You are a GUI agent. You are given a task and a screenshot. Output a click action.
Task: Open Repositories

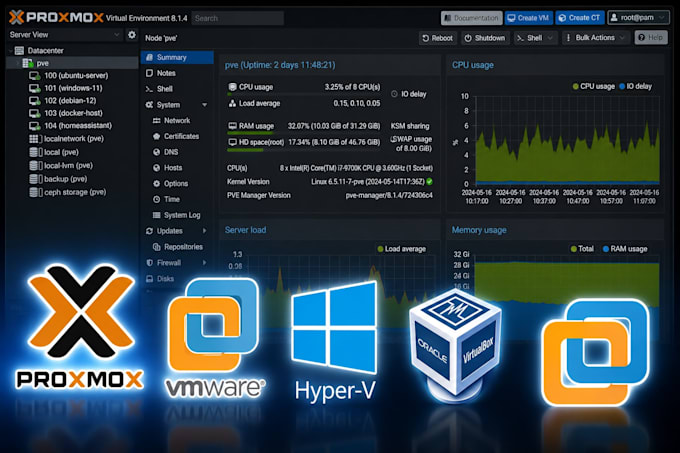coord(178,247)
